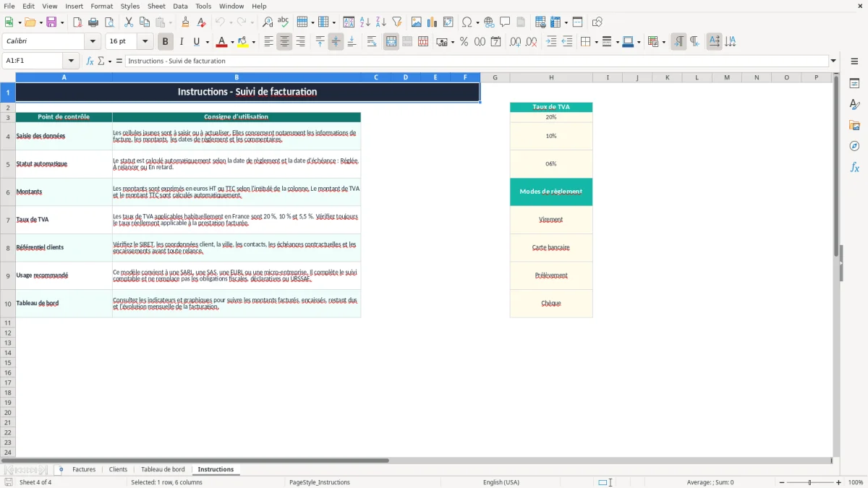
Task: Click Add Decimal Place icon
Action: point(515,42)
